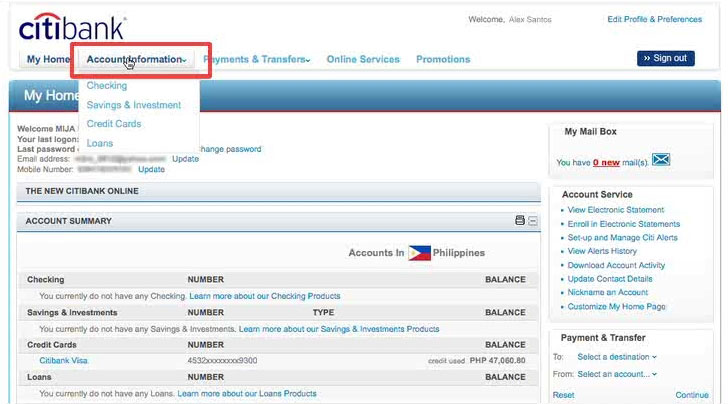Image resolution: width=728 pixels, height=404 pixels.
Task: Click Enroll in Electronic Statements
Action: coord(624,224)
